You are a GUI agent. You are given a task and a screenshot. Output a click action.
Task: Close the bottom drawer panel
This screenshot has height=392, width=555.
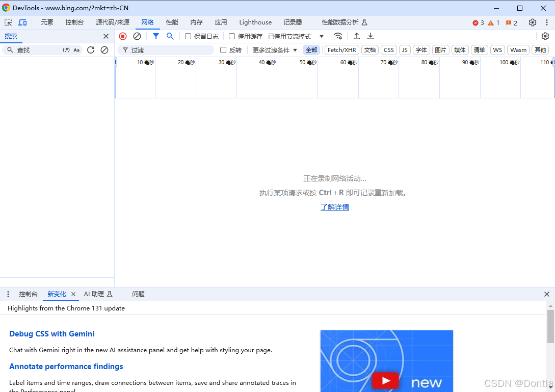[x=546, y=294]
